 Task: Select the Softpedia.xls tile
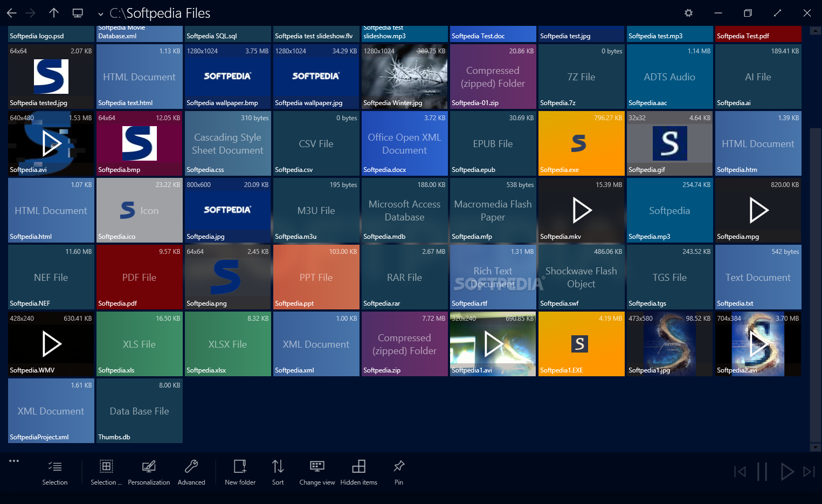(x=140, y=344)
